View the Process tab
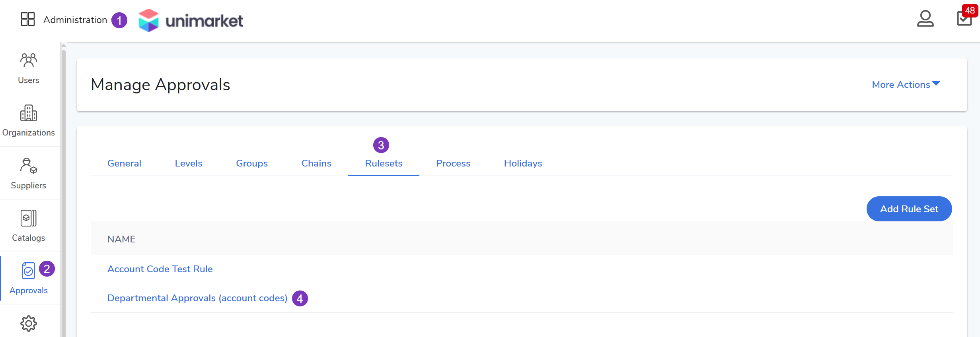This screenshot has width=980, height=337. (x=453, y=163)
